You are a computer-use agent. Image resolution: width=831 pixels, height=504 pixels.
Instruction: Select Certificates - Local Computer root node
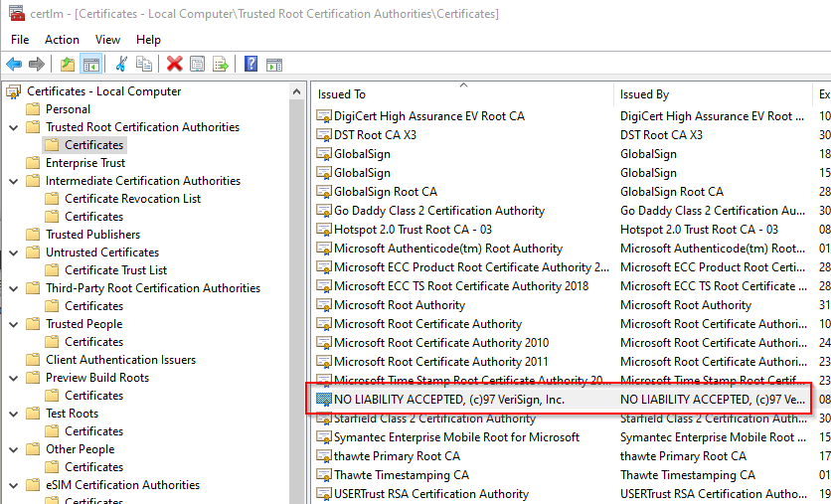tap(103, 91)
